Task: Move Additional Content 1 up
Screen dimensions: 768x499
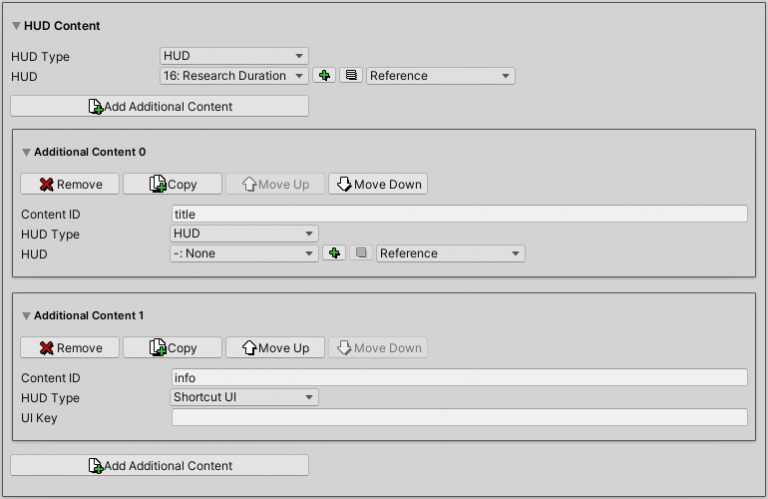Action: [274, 348]
